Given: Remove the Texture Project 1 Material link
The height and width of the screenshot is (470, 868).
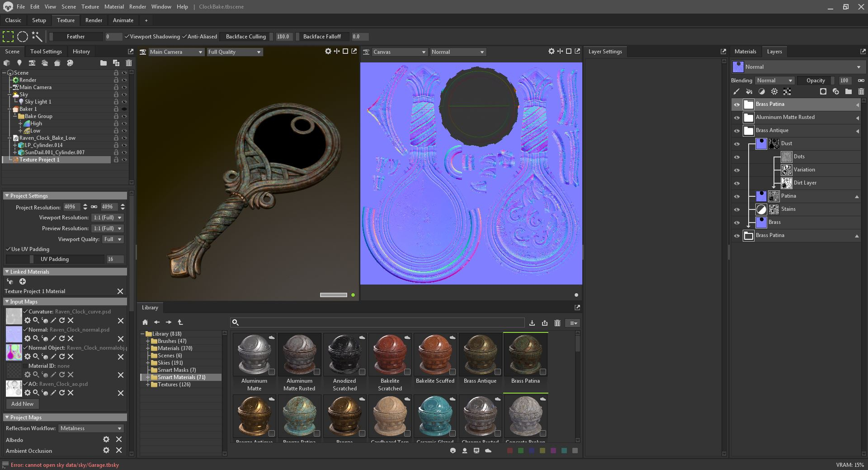Looking at the screenshot, I should click(120, 291).
